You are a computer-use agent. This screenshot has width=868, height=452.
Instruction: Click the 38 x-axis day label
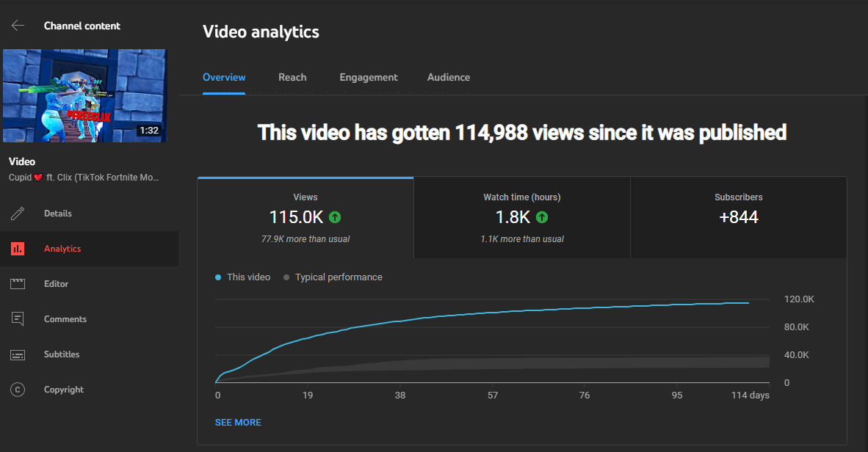[400, 395]
